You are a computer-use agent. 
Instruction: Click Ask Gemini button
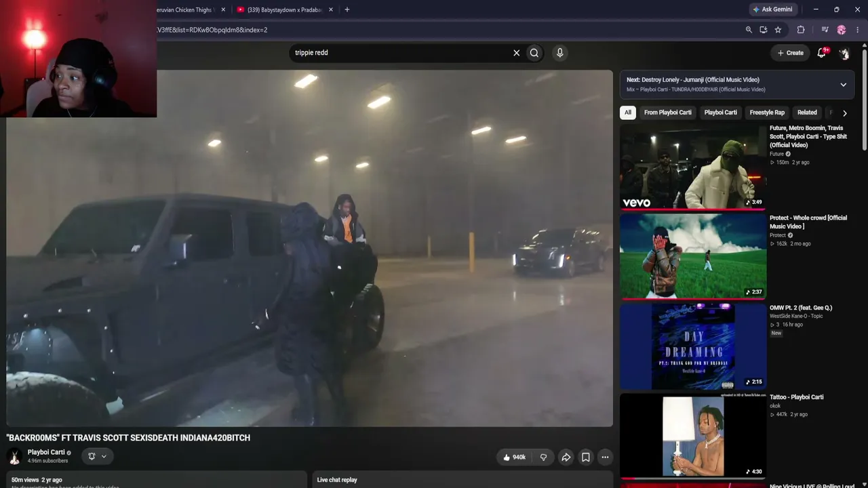coord(772,9)
